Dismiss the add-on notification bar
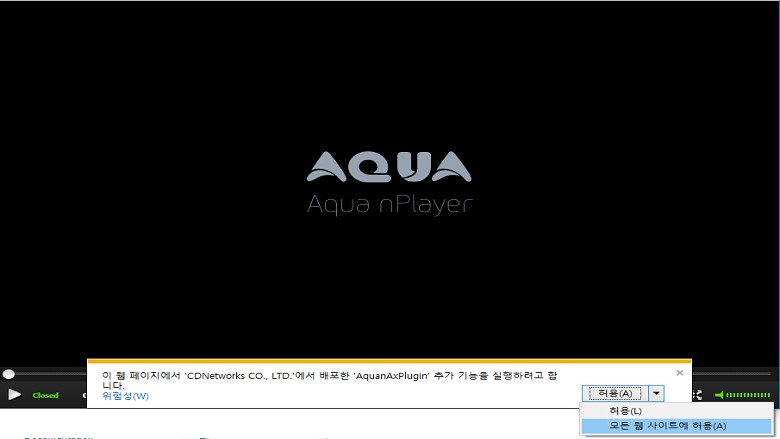Screen dimensions: 780x439 680,372
